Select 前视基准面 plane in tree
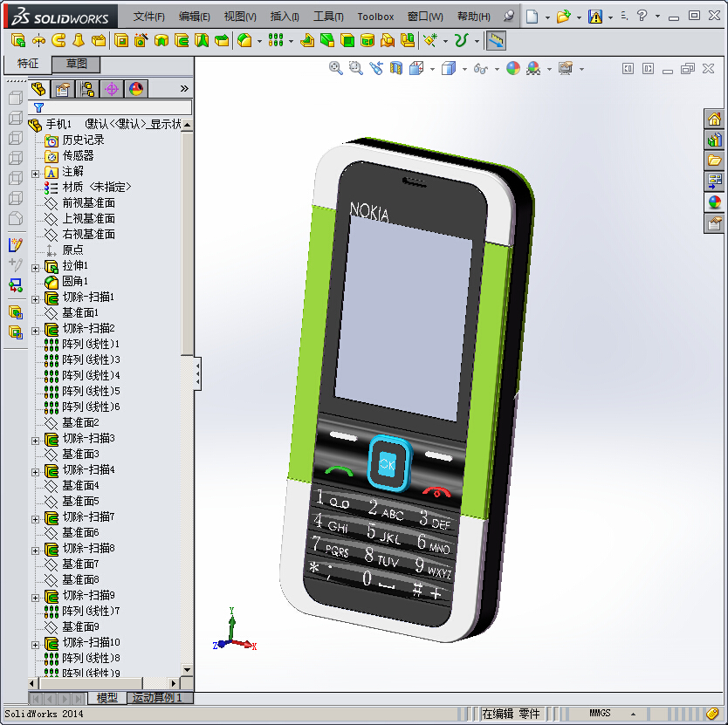This screenshot has height=725, width=728. [x=88, y=202]
